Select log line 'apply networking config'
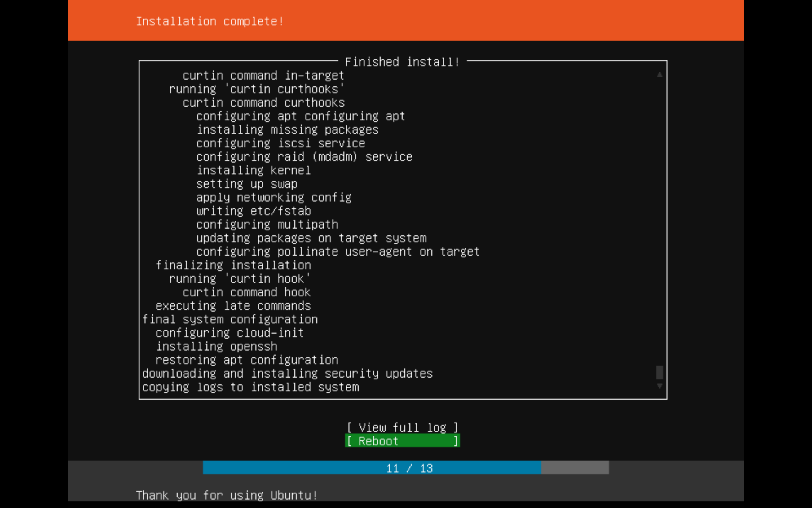 [274, 198]
